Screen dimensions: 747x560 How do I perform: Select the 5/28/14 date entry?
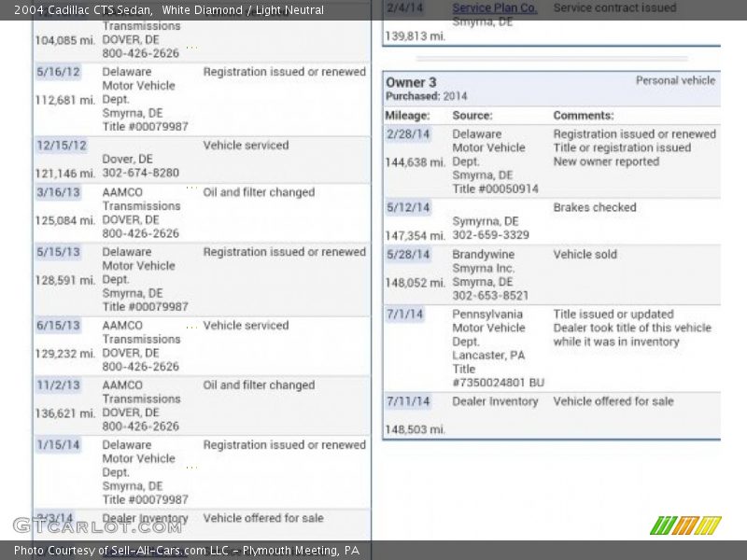click(x=408, y=254)
